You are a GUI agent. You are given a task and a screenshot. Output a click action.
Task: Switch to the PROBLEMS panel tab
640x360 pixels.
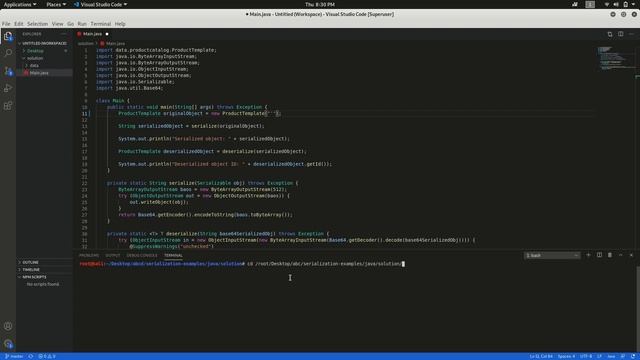point(89,256)
